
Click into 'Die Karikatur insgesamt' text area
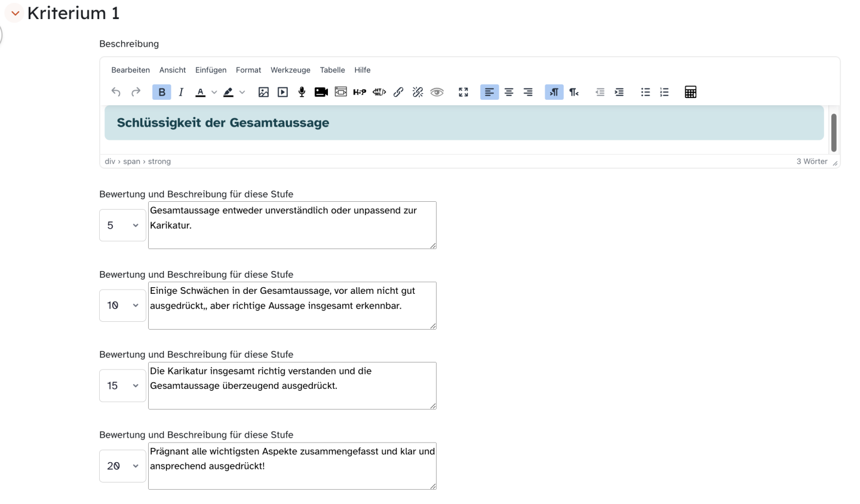[292, 386]
